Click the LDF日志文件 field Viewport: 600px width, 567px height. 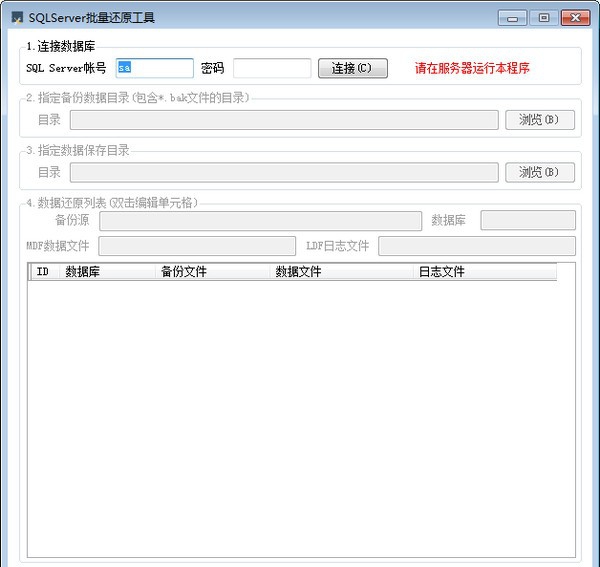pyautogui.click(x=477, y=246)
